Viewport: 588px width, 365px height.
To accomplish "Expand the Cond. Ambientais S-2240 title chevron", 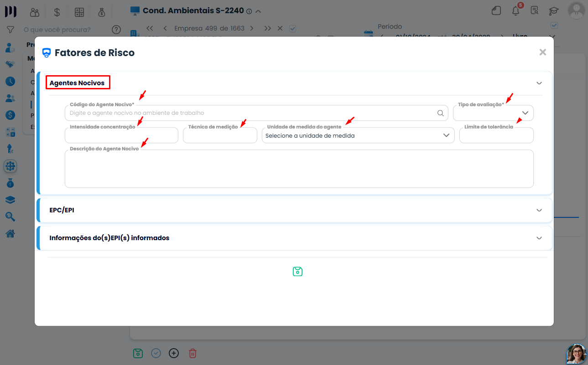I will (259, 10).
